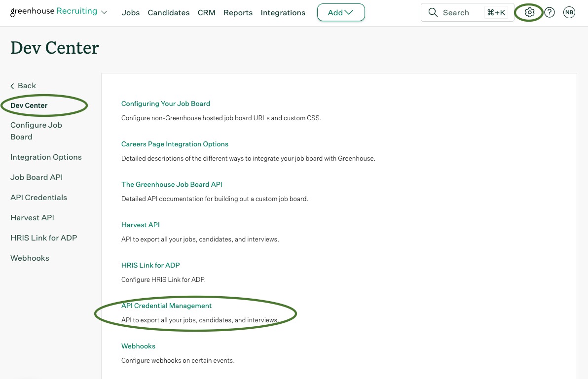This screenshot has height=379, width=588.
Task: Click into the Search field
Action: [x=467, y=12]
